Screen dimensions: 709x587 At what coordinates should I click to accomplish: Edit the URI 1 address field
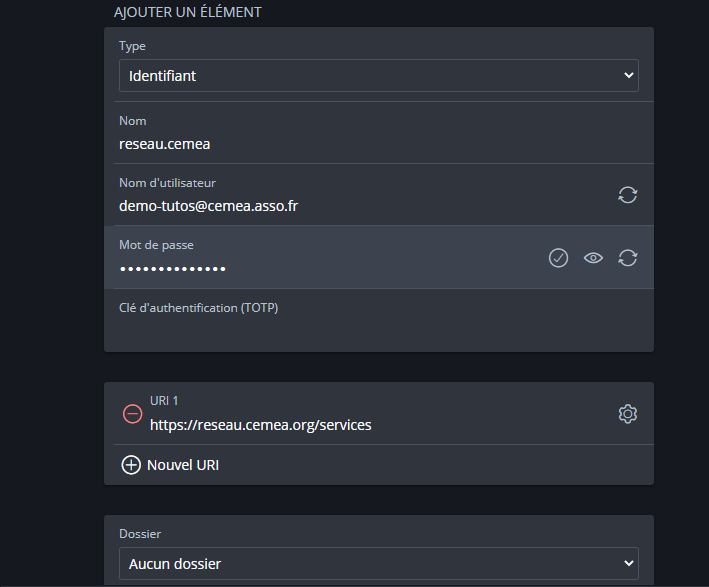[x=370, y=425]
